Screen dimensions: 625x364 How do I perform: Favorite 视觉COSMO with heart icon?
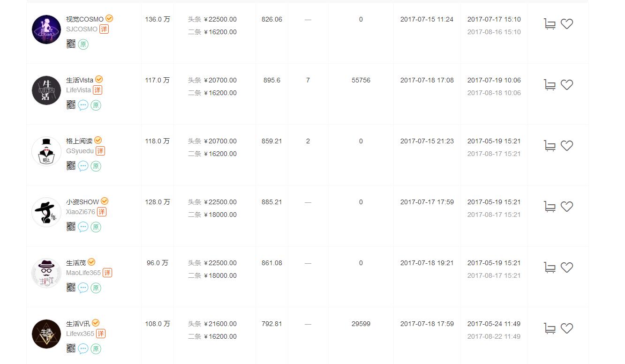click(x=567, y=24)
